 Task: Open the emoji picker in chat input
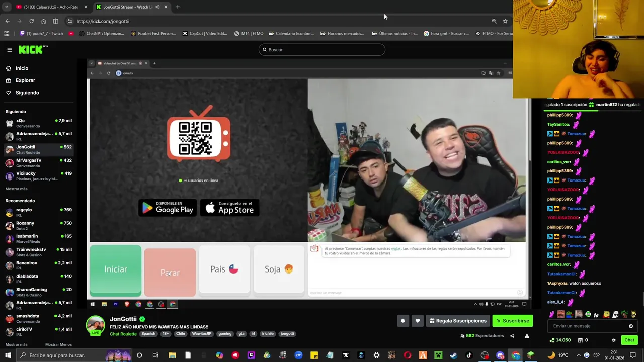tap(631, 326)
